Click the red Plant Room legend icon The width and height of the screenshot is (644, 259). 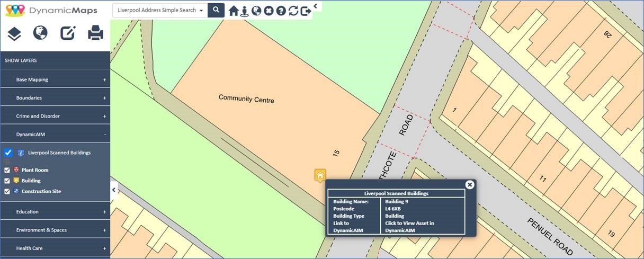coord(16,170)
